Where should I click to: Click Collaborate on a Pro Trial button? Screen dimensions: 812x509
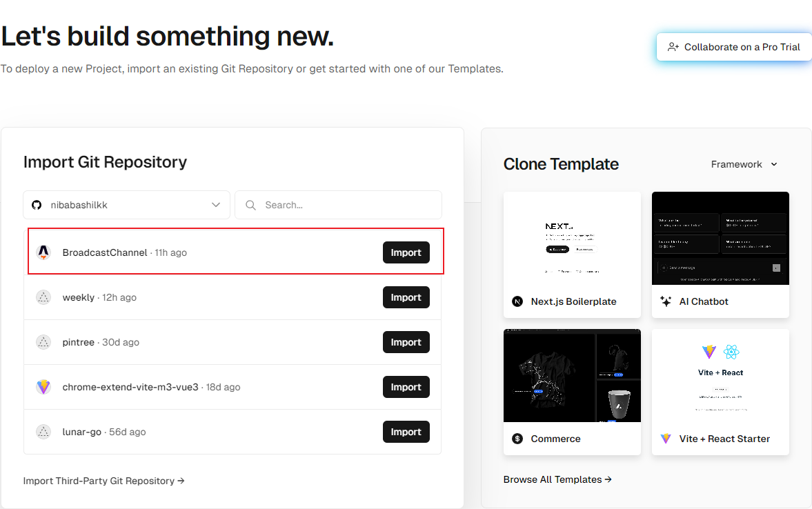pos(734,47)
